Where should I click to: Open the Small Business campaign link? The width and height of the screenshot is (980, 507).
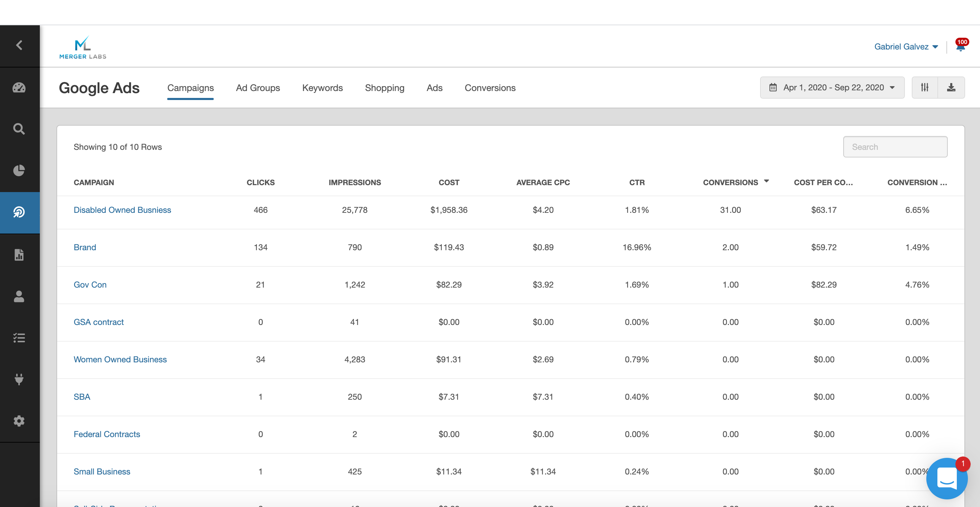(102, 471)
